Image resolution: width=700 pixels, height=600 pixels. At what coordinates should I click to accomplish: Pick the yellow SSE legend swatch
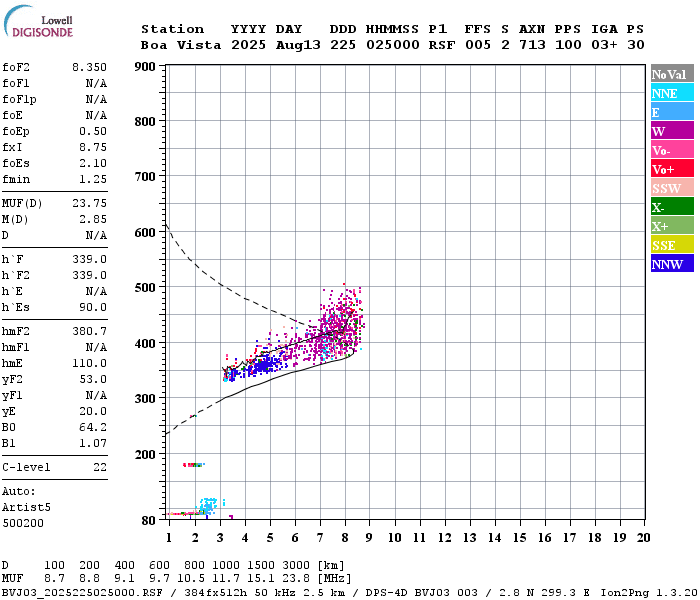(x=671, y=245)
